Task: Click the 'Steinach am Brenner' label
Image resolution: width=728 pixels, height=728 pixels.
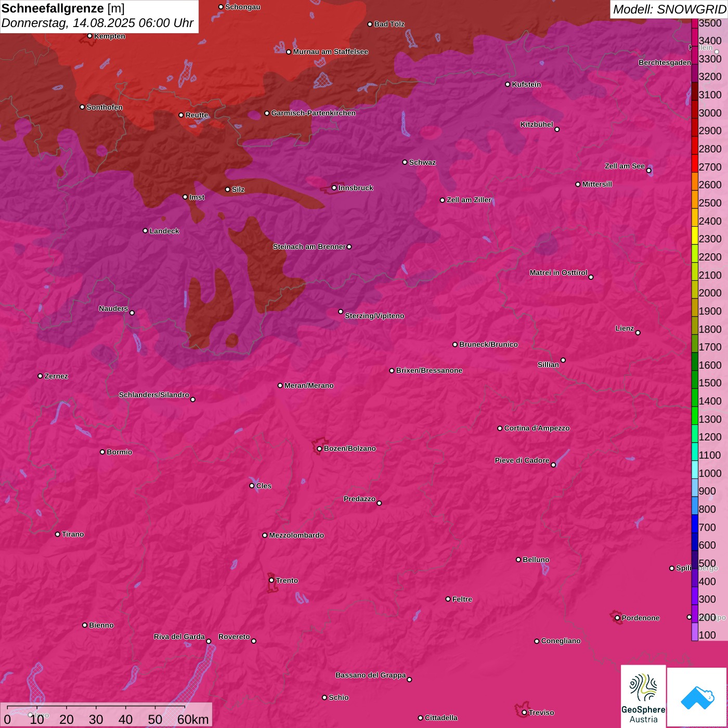Action: (x=309, y=246)
